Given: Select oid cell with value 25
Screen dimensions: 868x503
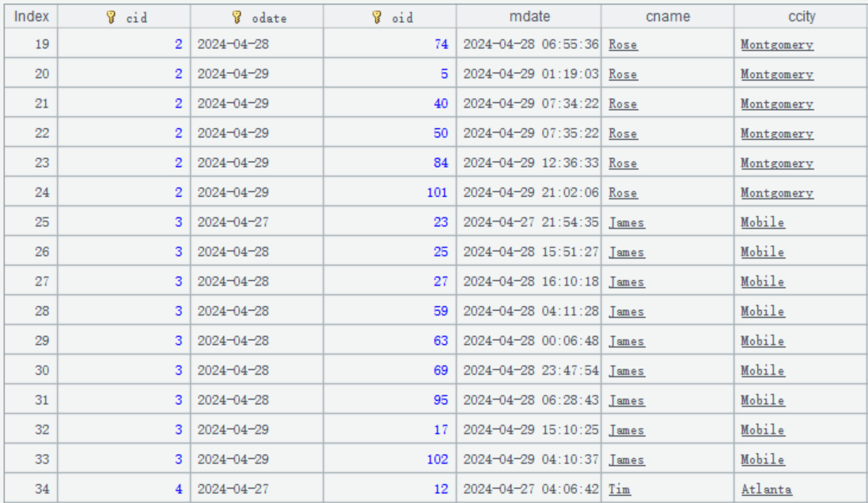Looking at the screenshot, I should (390, 251).
